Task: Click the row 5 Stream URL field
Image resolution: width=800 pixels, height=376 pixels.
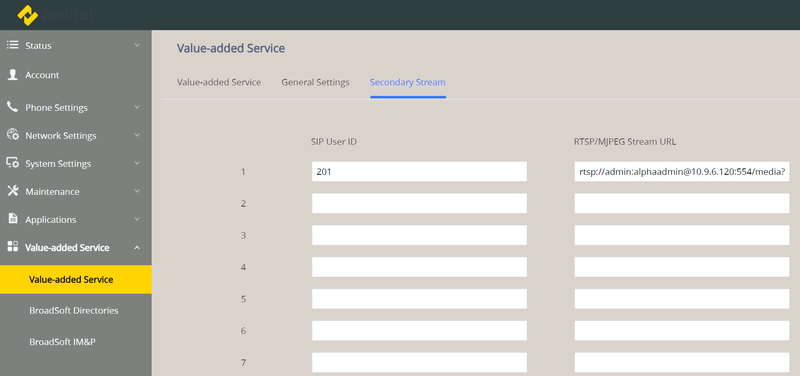Action: 682,298
